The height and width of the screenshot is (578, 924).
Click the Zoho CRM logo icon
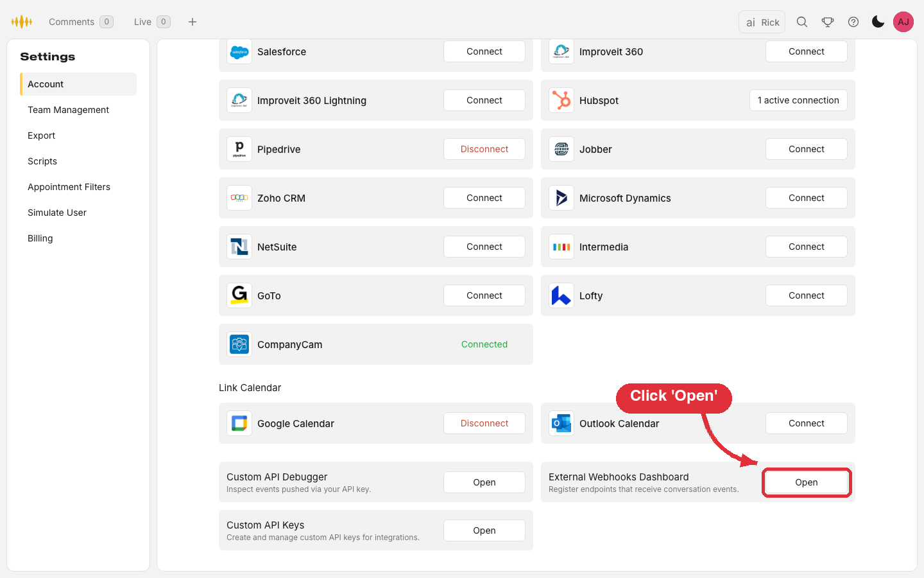click(239, 198)
